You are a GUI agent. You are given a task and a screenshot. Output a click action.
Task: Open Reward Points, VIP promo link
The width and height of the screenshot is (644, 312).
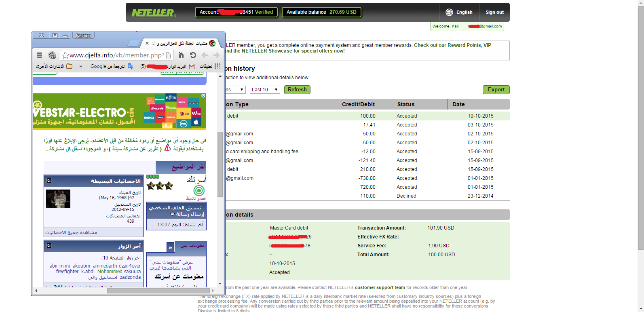pos(452,45)
